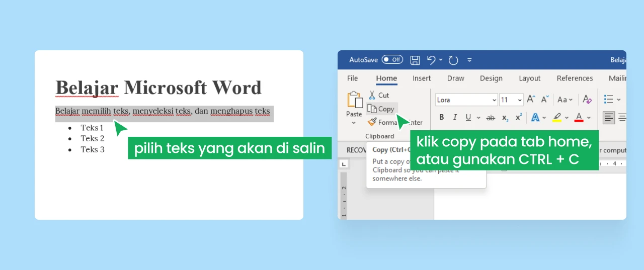Expand the Paste options arrow
This screenshot has height=270, width=644.
click(354, 122)
